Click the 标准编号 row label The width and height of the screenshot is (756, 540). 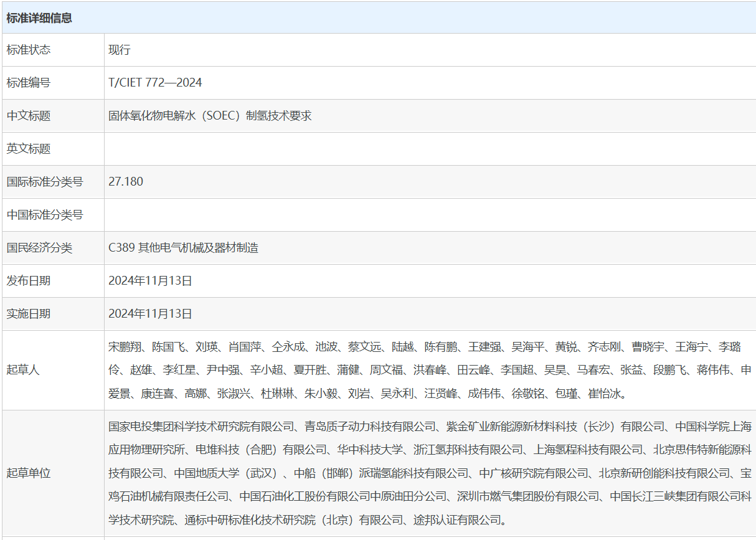(x=29, y=83)
